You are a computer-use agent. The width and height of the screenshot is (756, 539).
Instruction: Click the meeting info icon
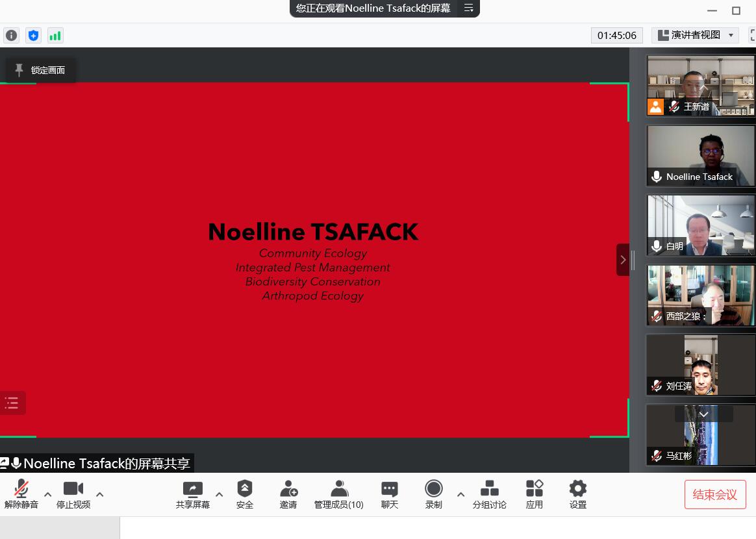point(11,36)
